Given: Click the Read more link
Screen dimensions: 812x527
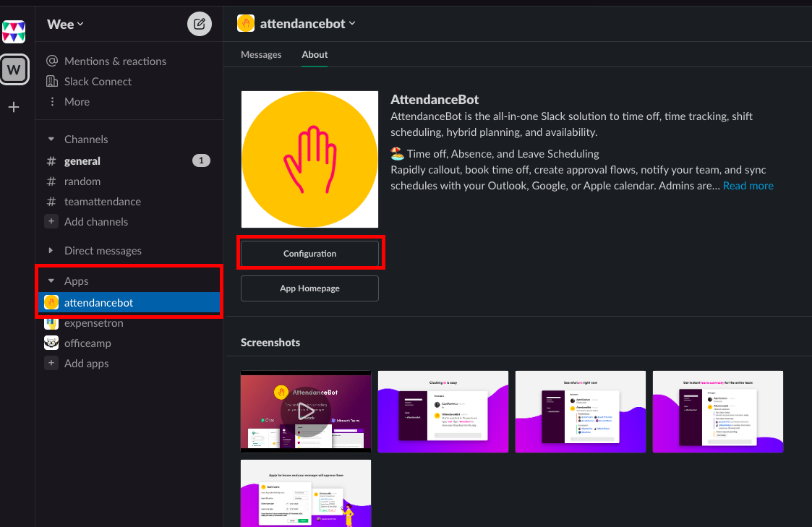Looking at the screenshot, I should [748, 186].
